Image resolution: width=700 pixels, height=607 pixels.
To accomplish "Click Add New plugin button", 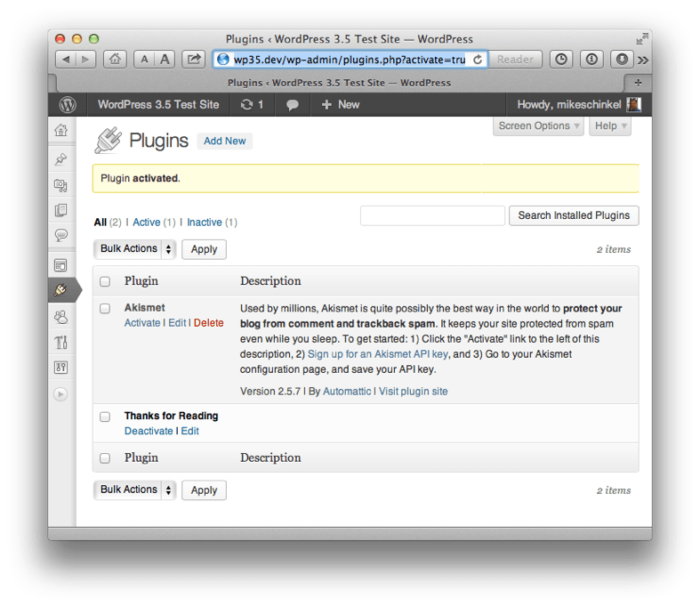I will point(224,142).
